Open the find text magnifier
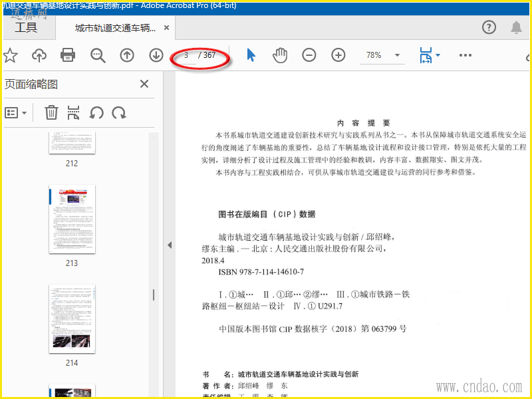This screenshot has height=399, width=532. coord(98,55)
